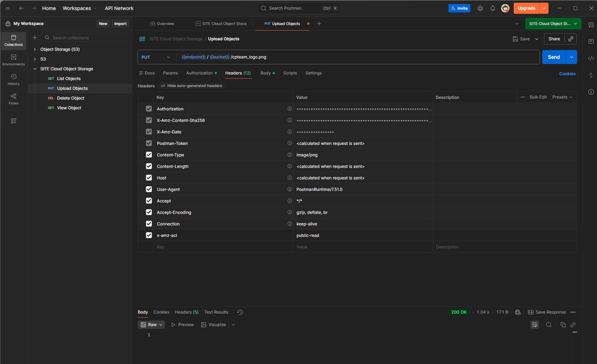
Task: Open the settings gear icon
Action: [x=480, y=8]
